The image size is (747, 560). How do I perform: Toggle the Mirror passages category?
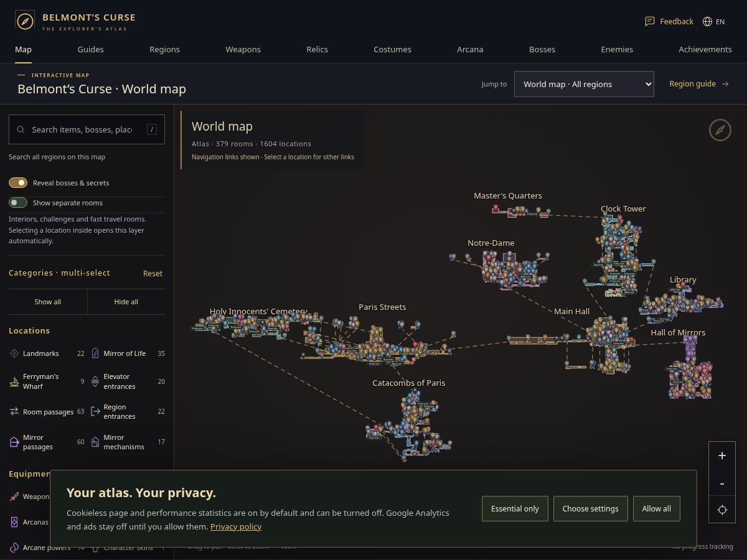pyautogui.click(x=47, y=442)
